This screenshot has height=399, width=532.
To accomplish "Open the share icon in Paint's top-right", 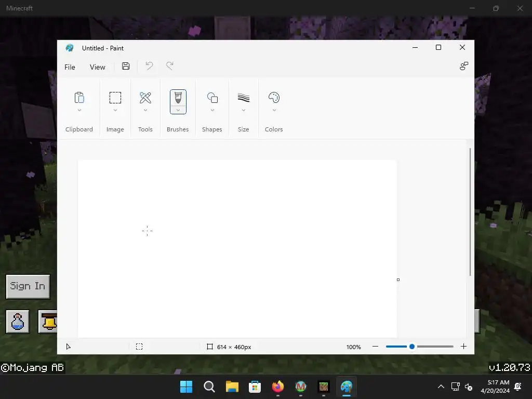I will click(x=464, y=66).
